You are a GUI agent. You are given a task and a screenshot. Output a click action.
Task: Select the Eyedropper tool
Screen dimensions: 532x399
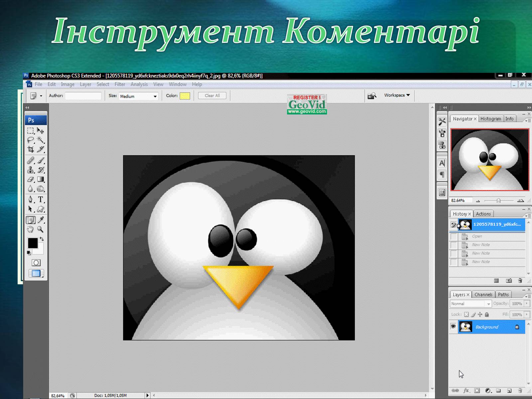[41, 220]
